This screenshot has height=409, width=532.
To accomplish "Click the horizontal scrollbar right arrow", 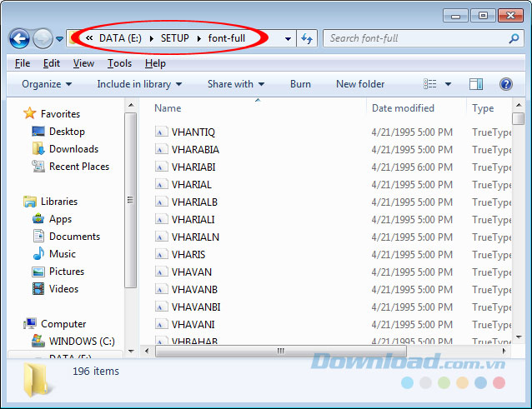I will pos(504,351).
